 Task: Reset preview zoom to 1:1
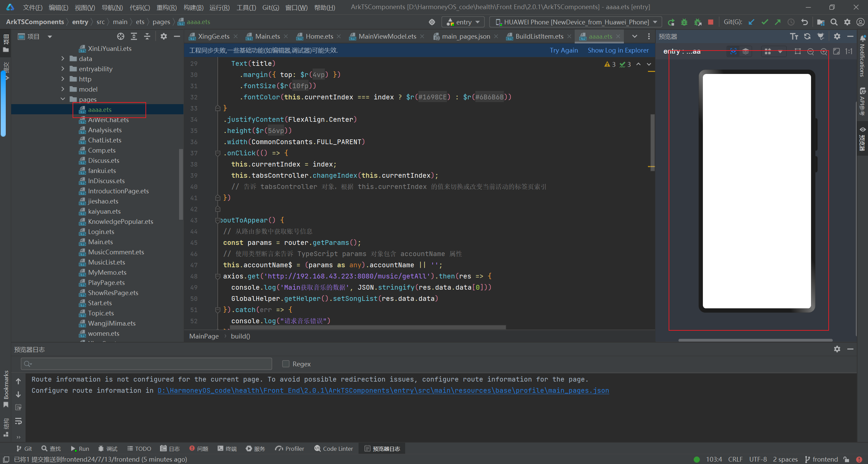pyautogui.click(x=849, y=51)
